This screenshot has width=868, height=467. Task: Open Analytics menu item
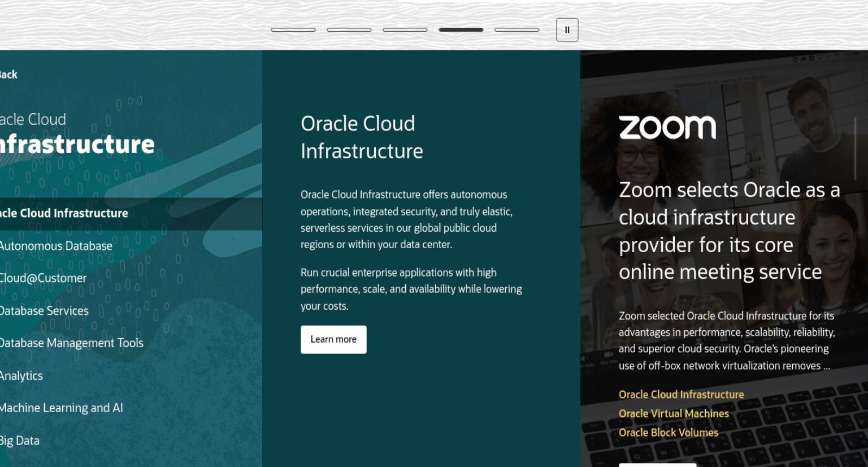click(21, 376)
